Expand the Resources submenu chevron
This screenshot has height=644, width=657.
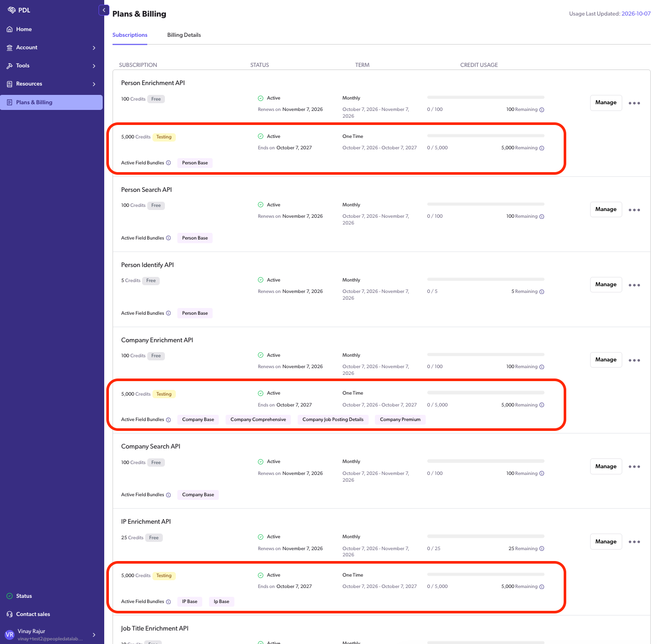tap(94, 84)
